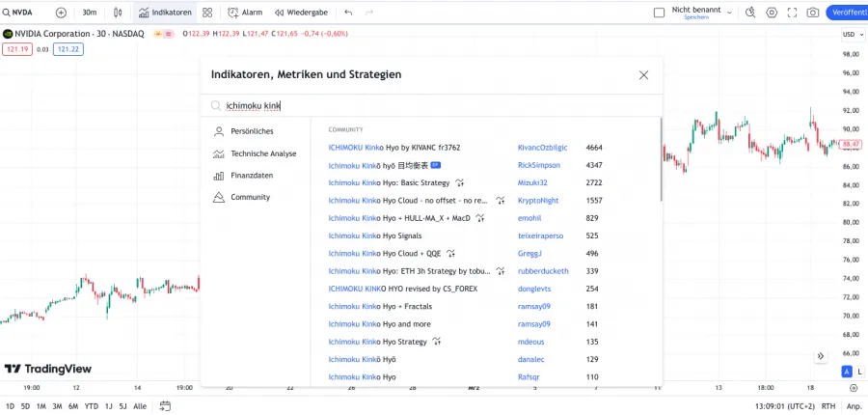The width and height of the screenshot is (868, 415).
Task: Add Ichimoku Kinko Hyo + Fractals
Action: click(x=380, y=306)
